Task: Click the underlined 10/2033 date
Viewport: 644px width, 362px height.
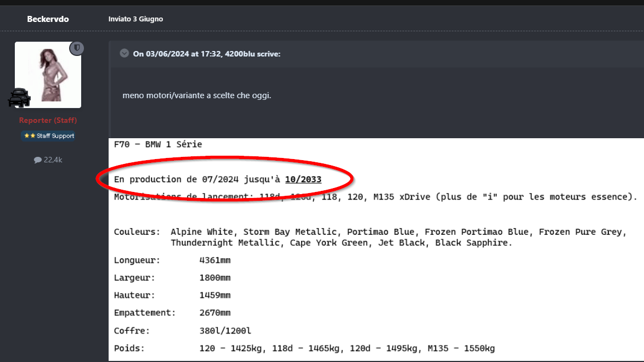Action: (303, 179)
